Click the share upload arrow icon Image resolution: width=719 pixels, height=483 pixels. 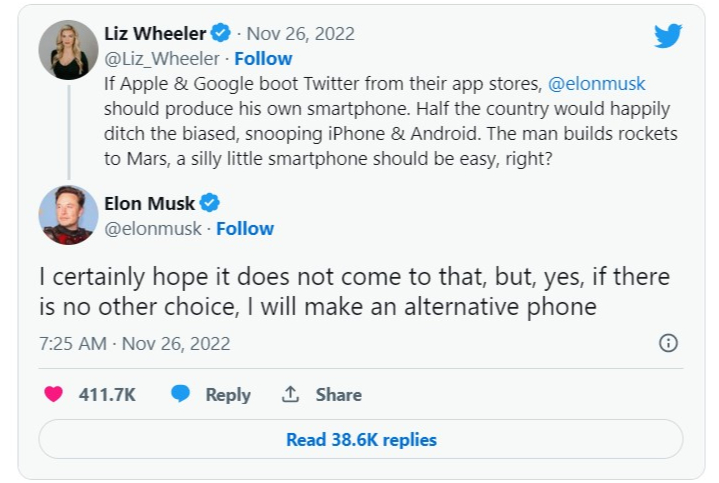(291, 395)
